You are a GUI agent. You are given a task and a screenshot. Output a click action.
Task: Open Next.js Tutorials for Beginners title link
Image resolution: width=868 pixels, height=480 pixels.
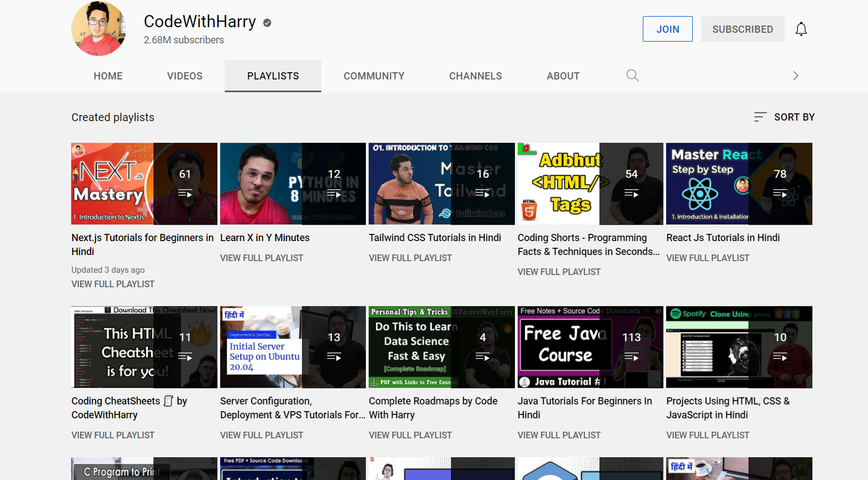pos(142,244)
